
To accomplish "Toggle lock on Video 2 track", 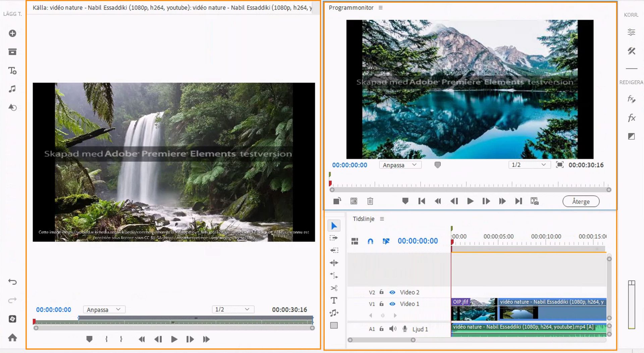I will pyautogui.click(x=381, y=292).
